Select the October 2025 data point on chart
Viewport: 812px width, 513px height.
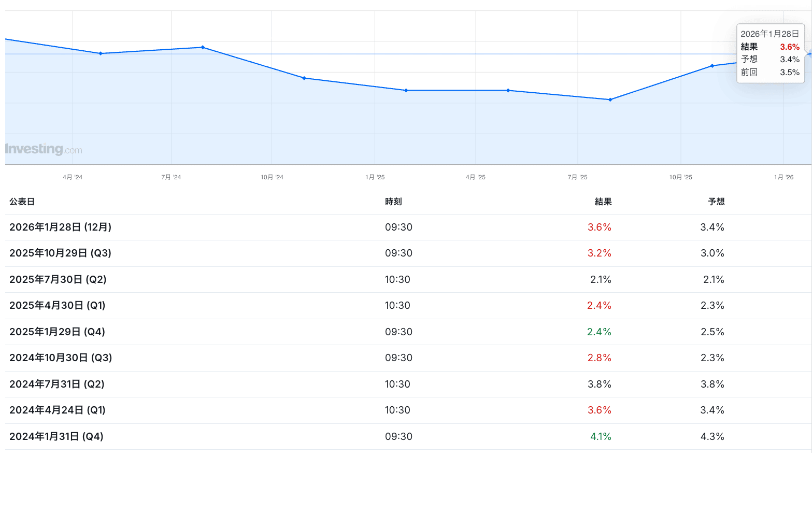[x=712, y=66]
